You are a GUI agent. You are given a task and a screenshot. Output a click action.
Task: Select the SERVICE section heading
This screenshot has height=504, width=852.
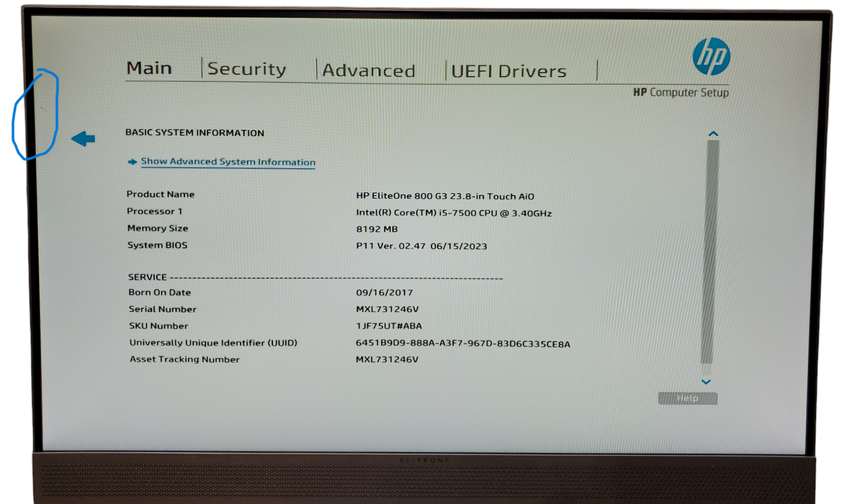coord(147,277)
